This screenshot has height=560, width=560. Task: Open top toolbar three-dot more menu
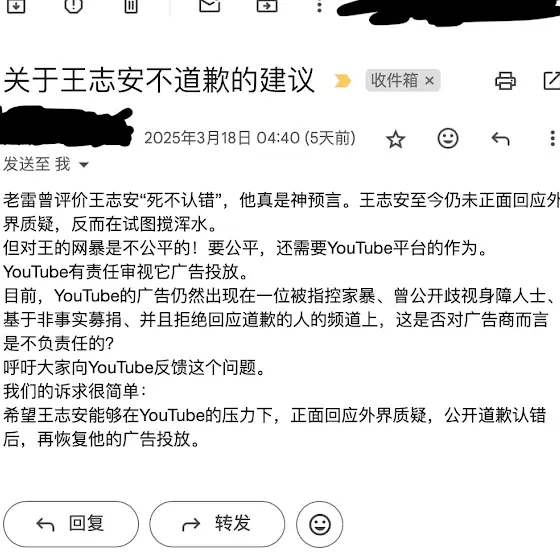pos(319,6)
